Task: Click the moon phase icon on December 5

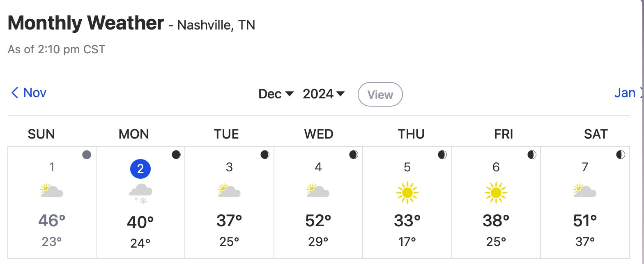Action: coord(442,155)
